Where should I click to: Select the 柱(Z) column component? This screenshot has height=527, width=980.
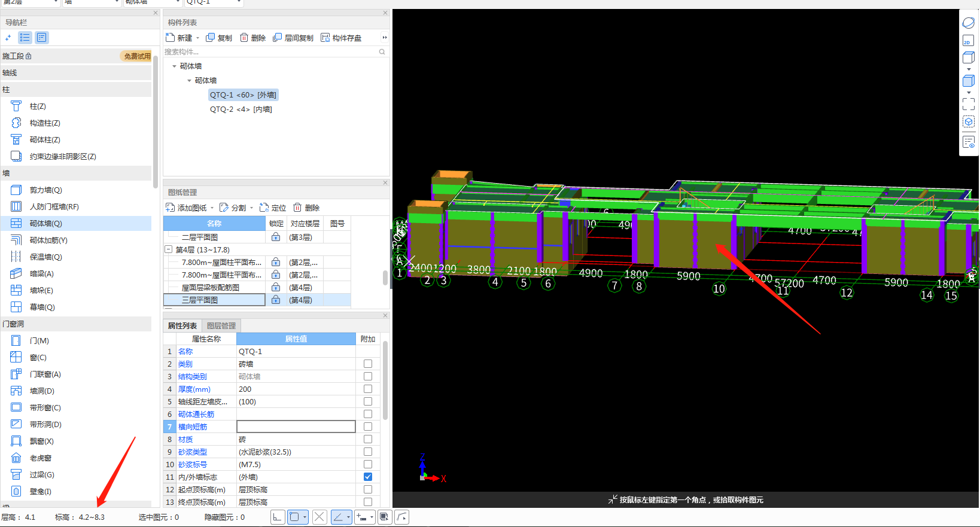coord(38,106)
